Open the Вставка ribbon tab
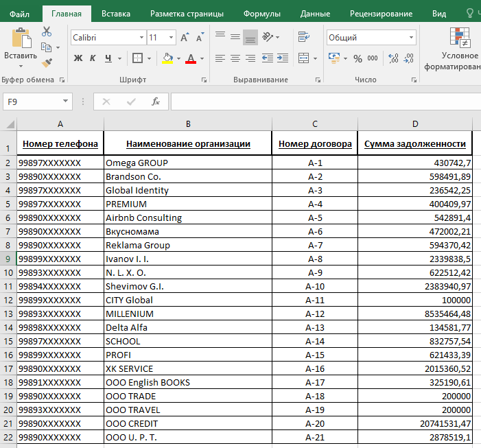 [x=115, y=13]
